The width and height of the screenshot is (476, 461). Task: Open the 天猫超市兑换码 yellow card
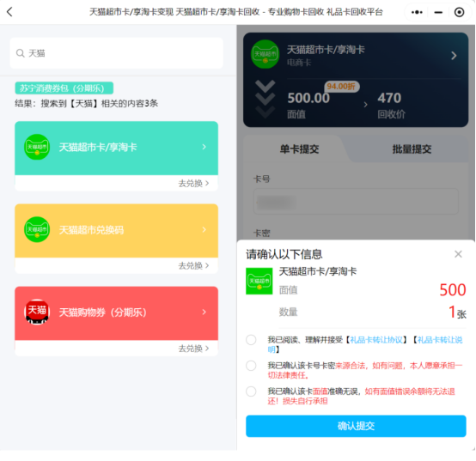pyautogui.click(x=117, y=230)
